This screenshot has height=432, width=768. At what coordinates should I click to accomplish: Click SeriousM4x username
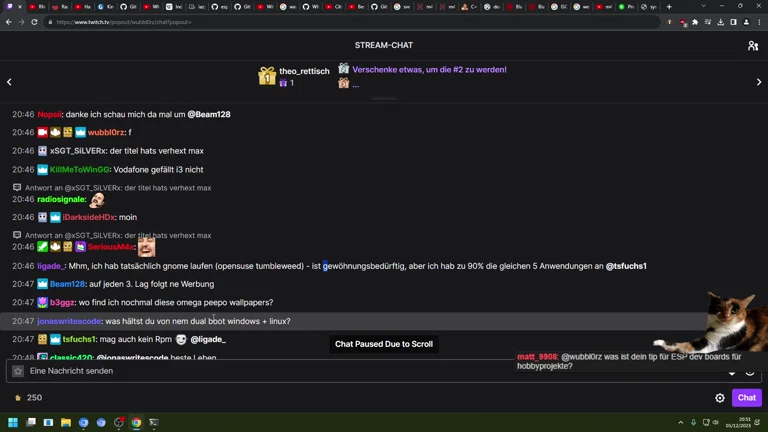coord(111,247)
